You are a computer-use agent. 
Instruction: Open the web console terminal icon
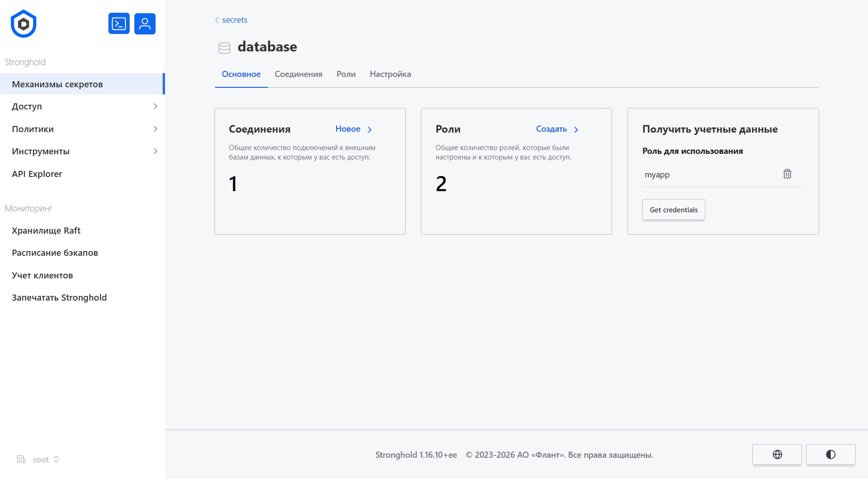(x=119, y=24)
